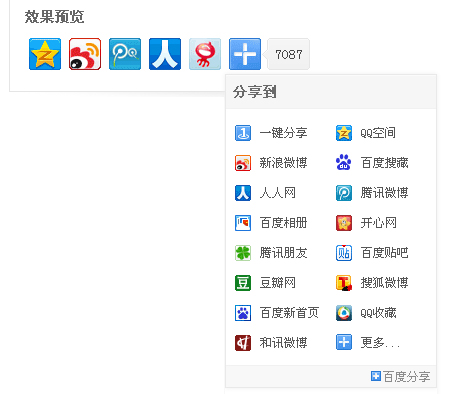This screenshot has height=394, width=473.
Task: Click the large Renren share icon
Action: (x=165, y=54)
